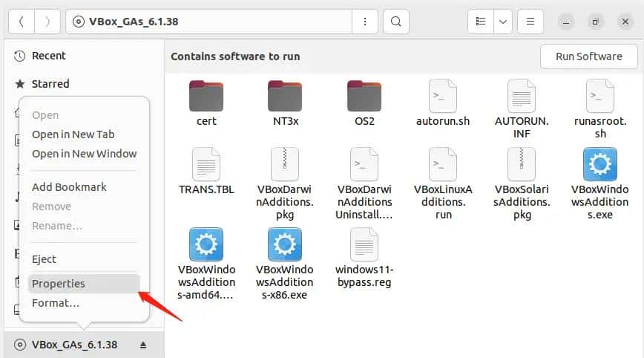Click the Run Software button
This screenshot has width=644, height=358.
pos(589,56)
